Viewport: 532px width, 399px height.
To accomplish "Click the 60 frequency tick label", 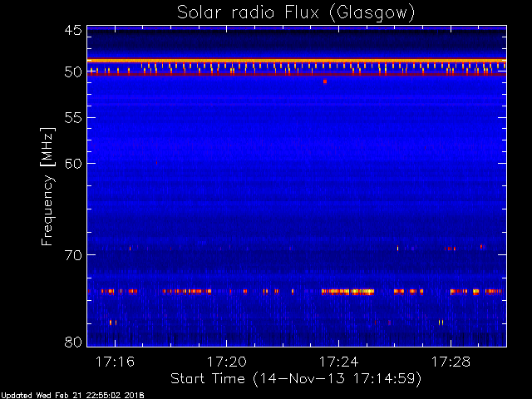I will pos(73,164).
